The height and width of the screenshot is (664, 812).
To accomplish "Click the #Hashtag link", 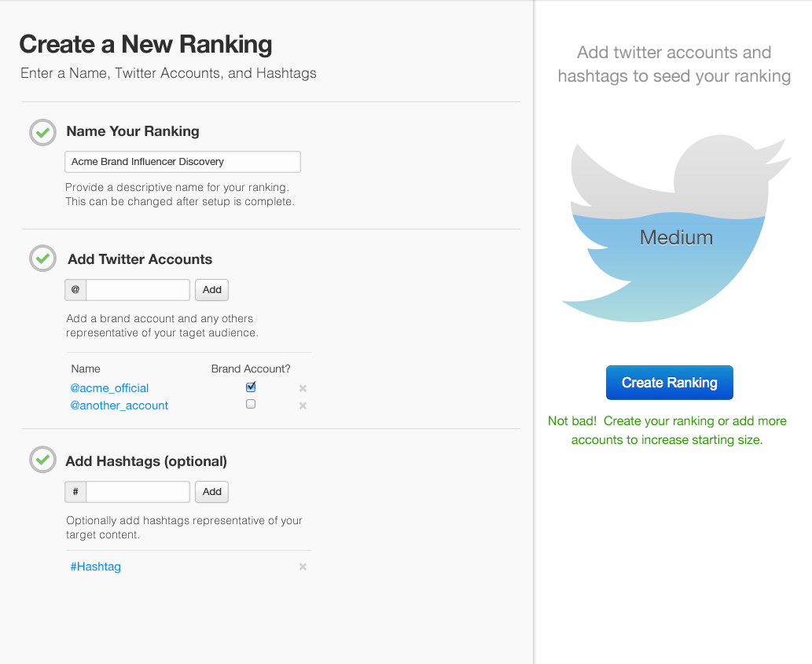I will point(95,567).
